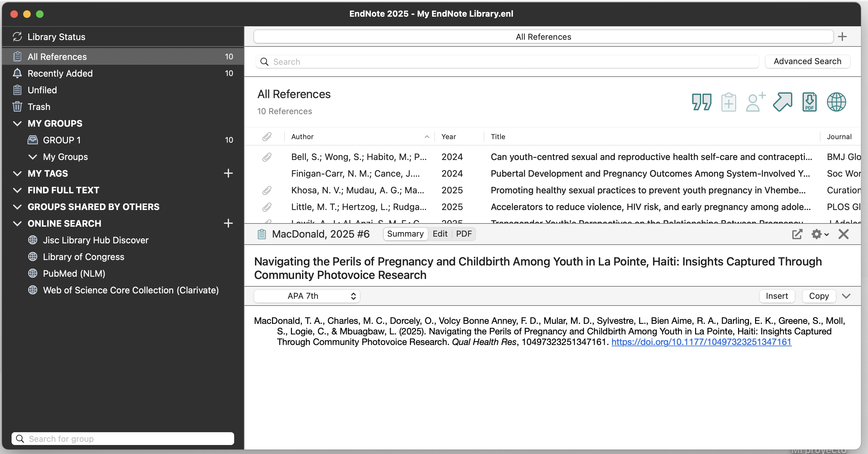
Task: Click the Advanced Search button
Action: [807, 61]
